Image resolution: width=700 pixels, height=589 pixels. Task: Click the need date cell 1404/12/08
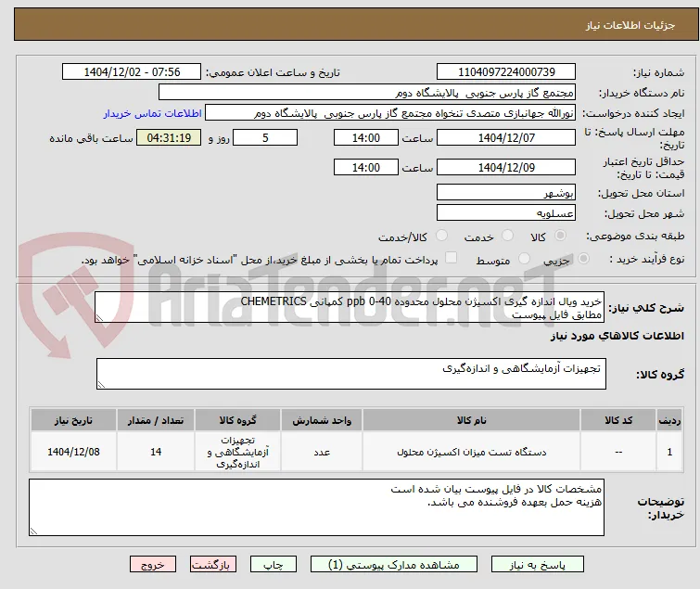[x=73, y=452]
